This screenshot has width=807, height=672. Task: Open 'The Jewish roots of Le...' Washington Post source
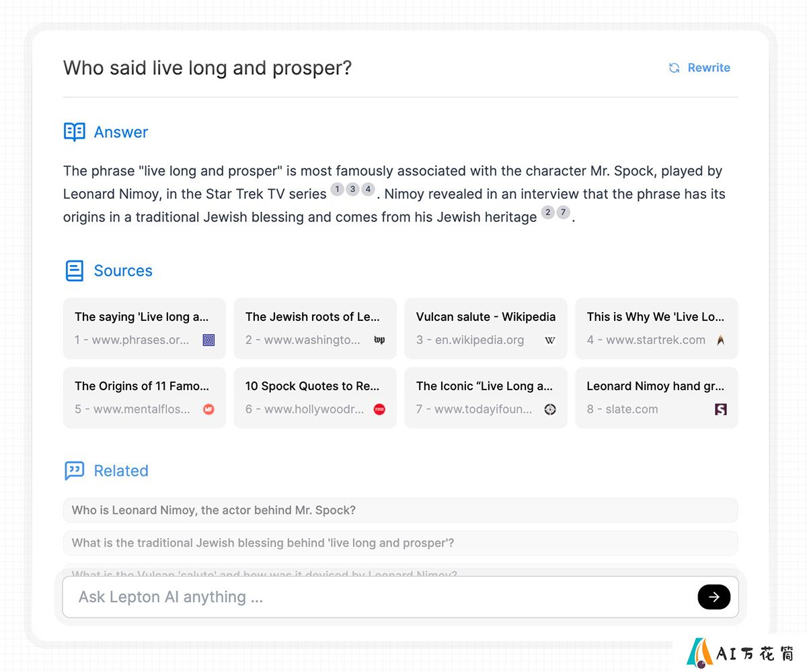[315, 328]
